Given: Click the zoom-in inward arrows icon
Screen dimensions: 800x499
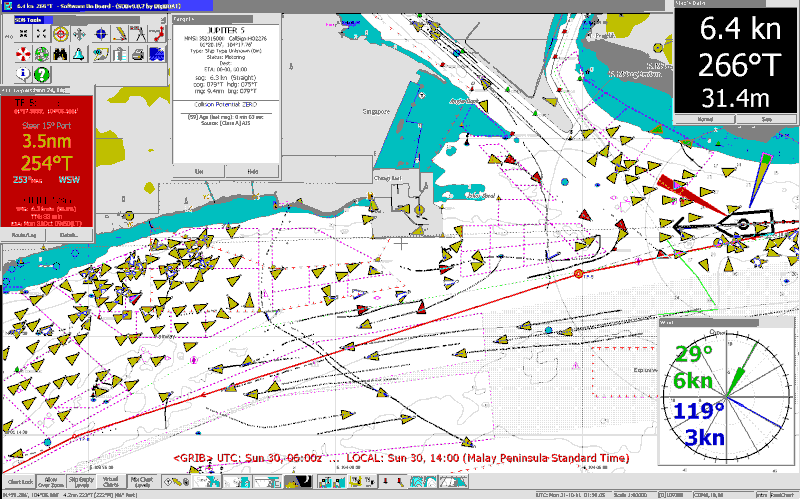Looking at the screenshot, I should [24, 33].
